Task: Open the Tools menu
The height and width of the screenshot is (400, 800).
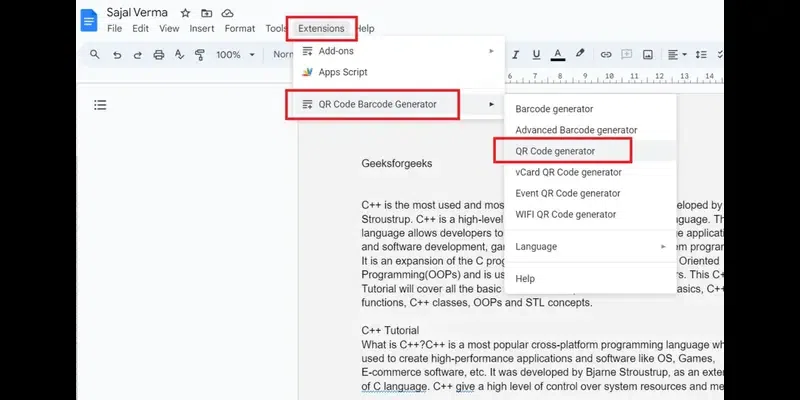Action: 276,29
